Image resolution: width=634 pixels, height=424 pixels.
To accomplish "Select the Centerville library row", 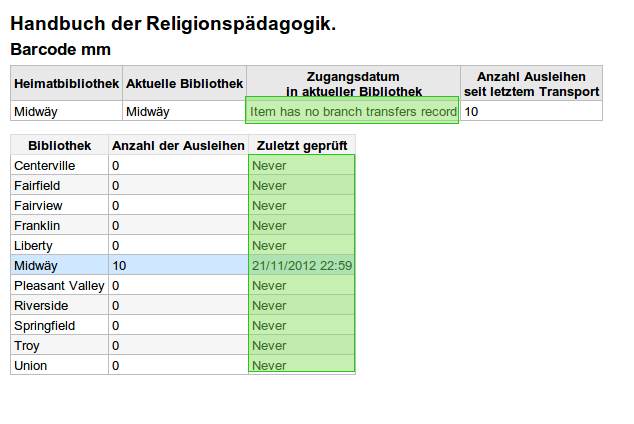I will click(45, 165).
